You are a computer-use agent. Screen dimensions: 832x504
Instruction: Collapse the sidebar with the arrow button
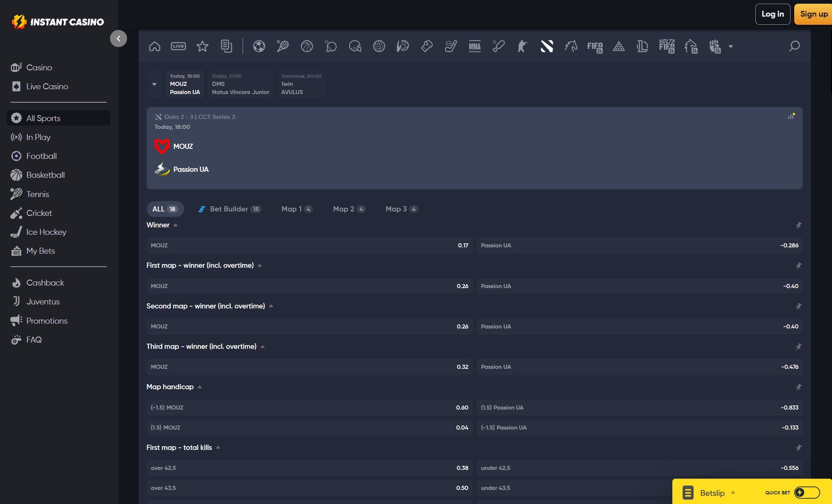(x=119, y=39)
